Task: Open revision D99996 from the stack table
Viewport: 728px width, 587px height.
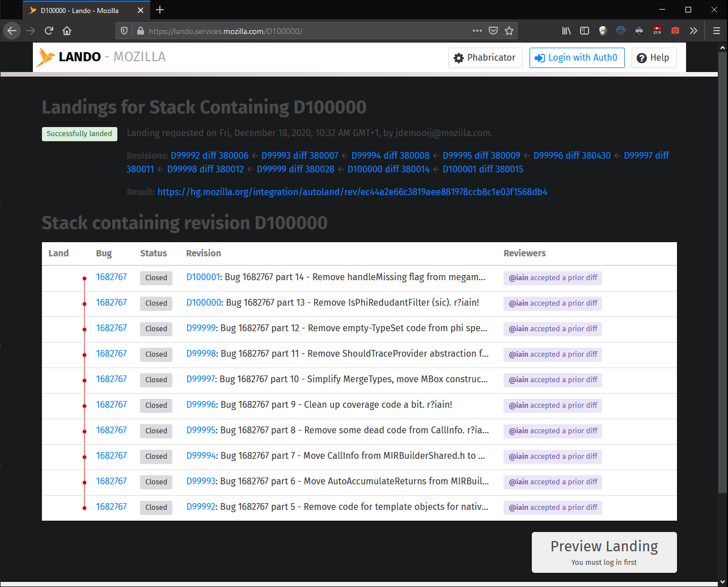Action: tap(201, 404)
